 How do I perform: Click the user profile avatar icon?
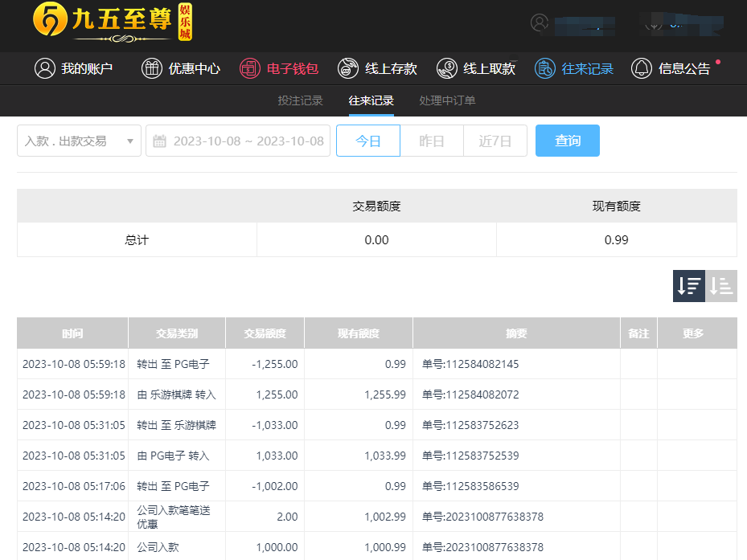point(540,22)
